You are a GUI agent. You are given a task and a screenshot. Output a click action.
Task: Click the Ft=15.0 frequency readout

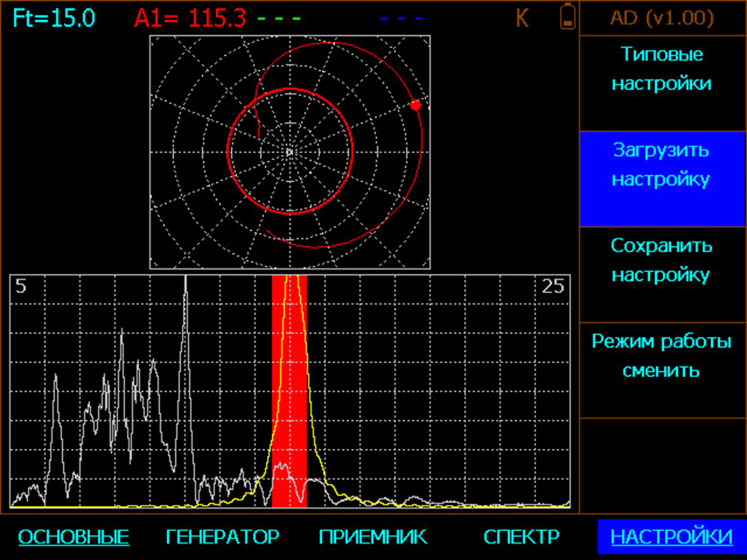(x=54, y=17)
